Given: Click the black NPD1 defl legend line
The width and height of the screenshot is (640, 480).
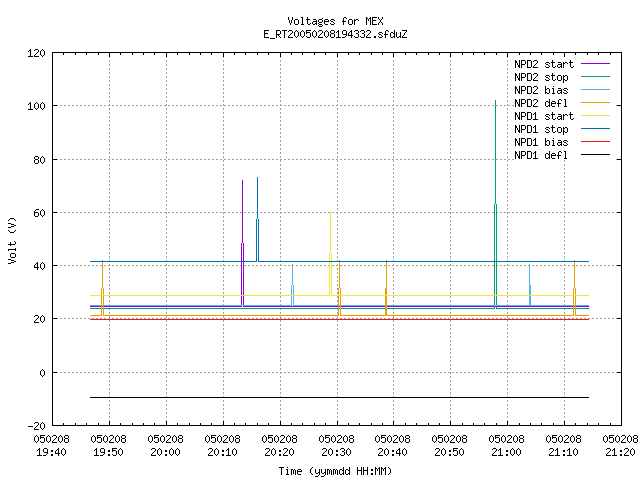Looking at the screenshot, I should pyautogui.click(x=595, y=155).
